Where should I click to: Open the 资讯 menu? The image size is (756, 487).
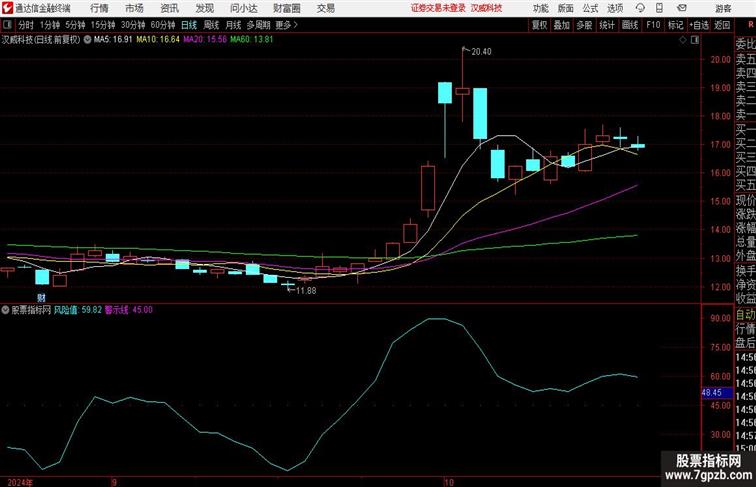point(169,8)
